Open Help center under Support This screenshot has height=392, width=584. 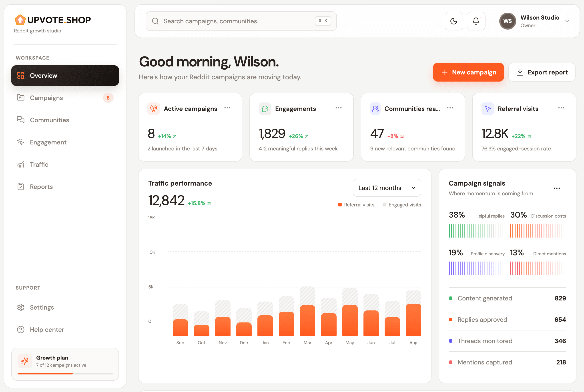(65, 330)
